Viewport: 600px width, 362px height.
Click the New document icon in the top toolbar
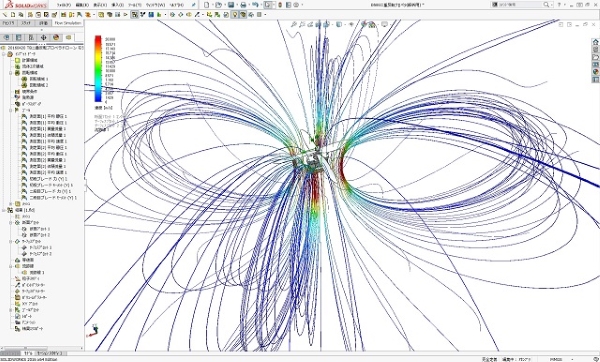tap(207, 5)
